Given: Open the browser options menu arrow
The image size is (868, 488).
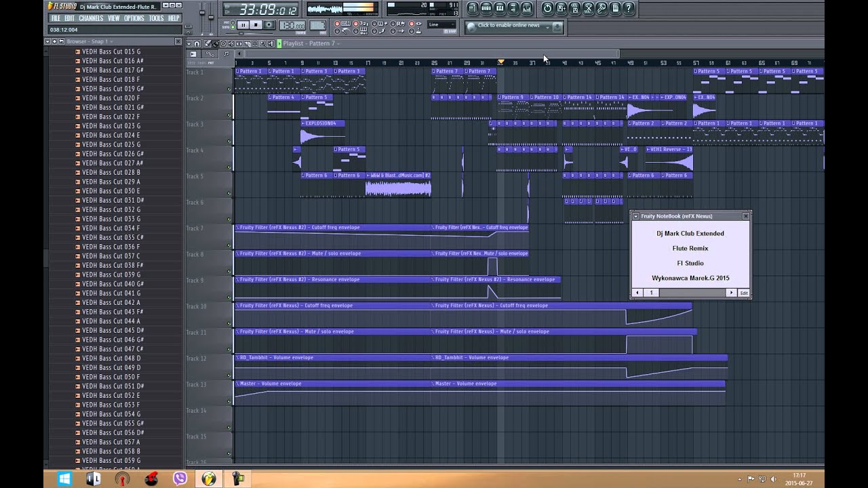Looking at the screenshot, I should click(47, 41).
